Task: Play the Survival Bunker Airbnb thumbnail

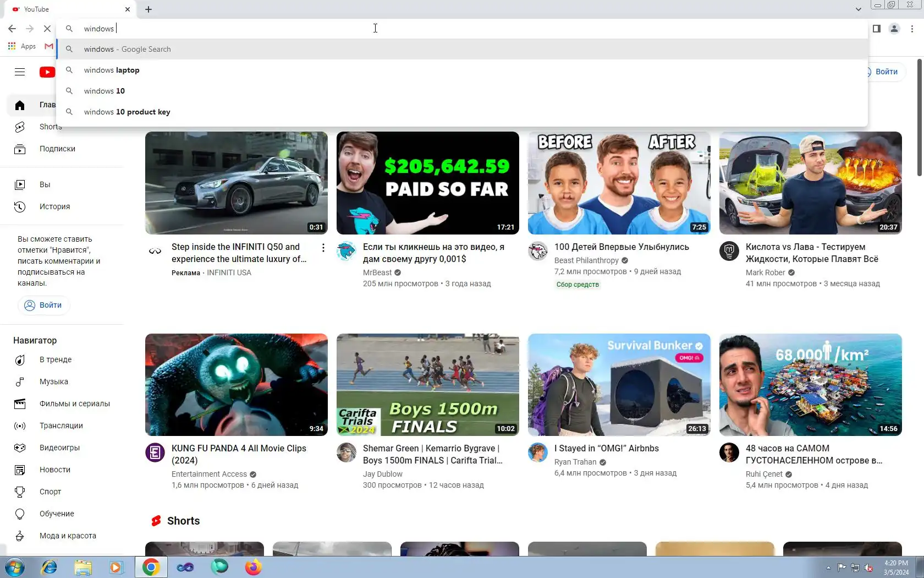Action: click(x=619, y=385)
